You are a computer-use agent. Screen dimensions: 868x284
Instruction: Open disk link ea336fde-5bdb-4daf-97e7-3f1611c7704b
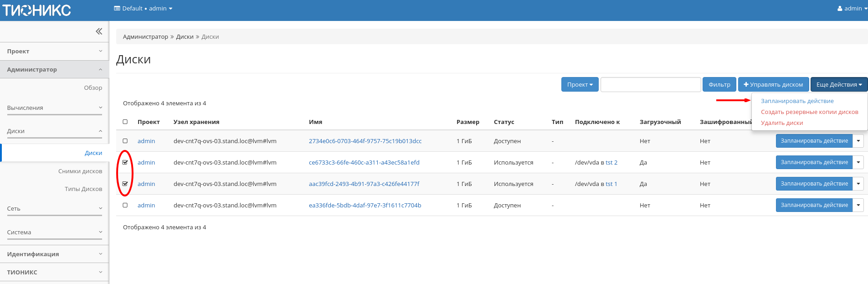[x=365, y=206]
